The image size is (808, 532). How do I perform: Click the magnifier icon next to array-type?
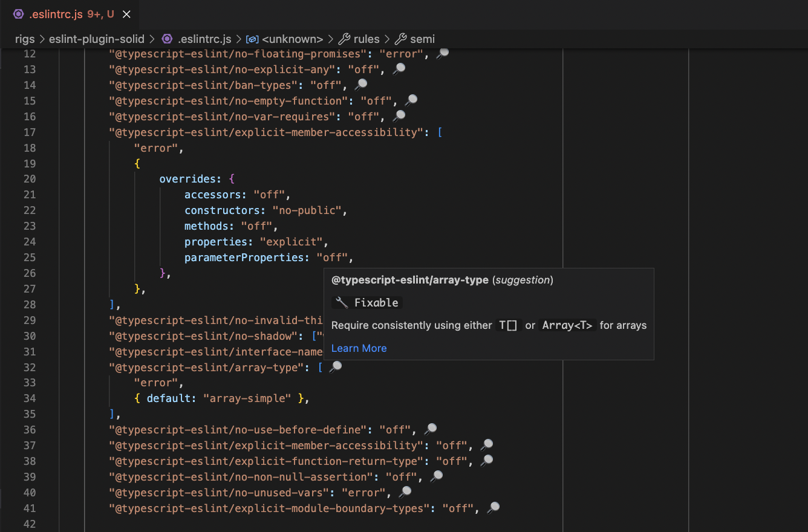tap(336, 366)
